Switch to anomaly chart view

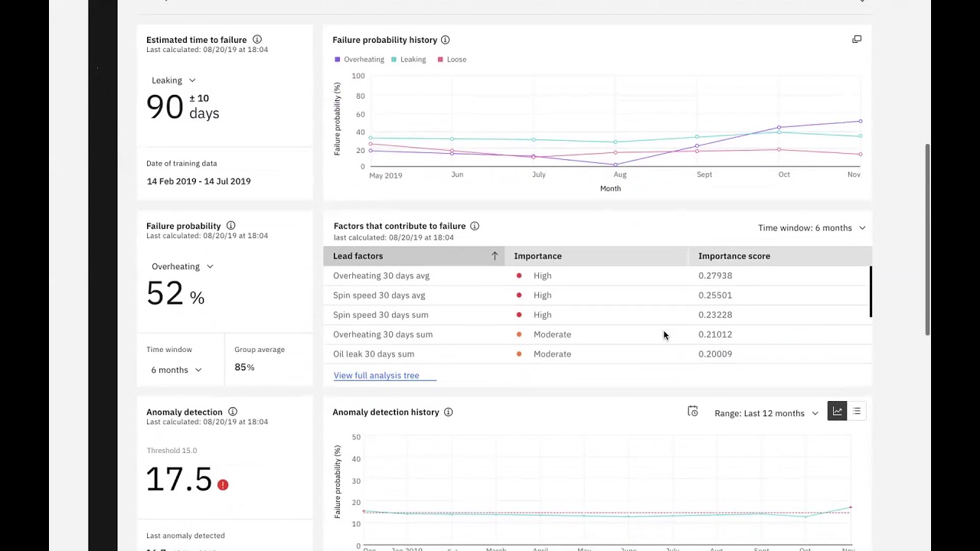pyautogui.click(x=838, y=412)
